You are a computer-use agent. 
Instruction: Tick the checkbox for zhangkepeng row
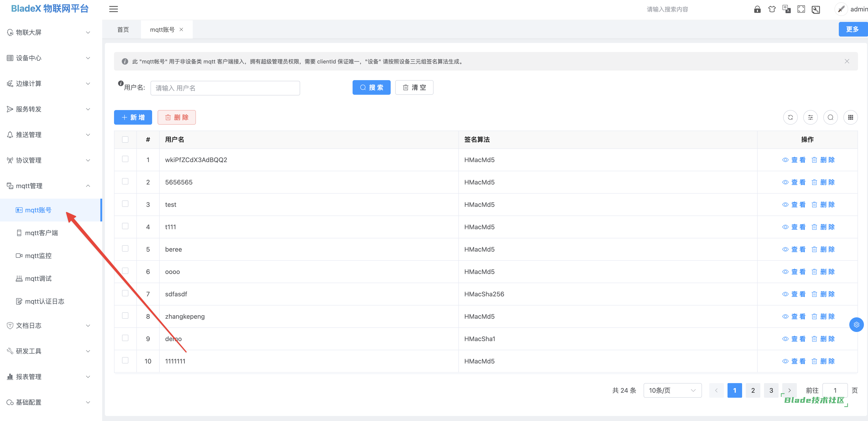point(125,316)
